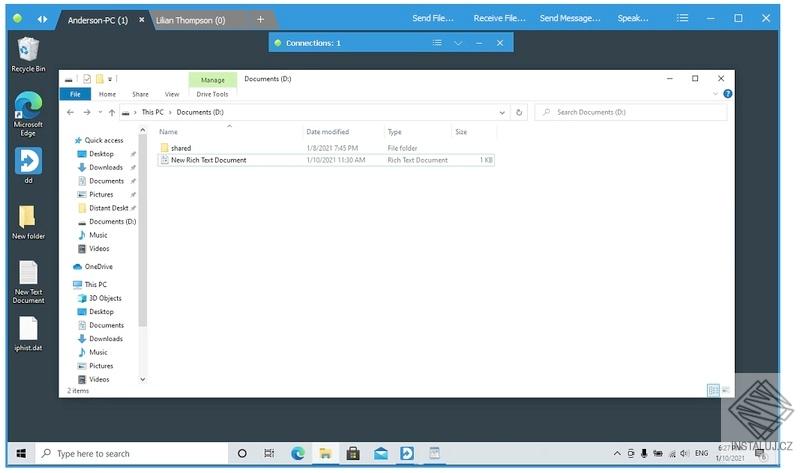The width and height of the screenshot is (812, 473).
Task: Refresh the Documents (D:) folder view
Action: click(519, 112)
